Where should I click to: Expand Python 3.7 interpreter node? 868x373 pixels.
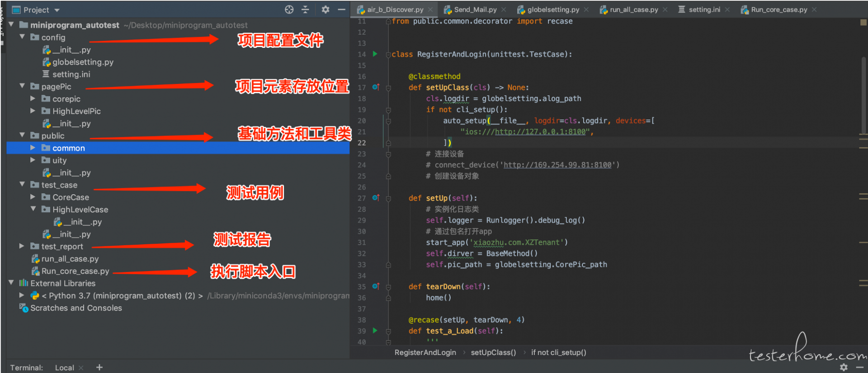22,295
